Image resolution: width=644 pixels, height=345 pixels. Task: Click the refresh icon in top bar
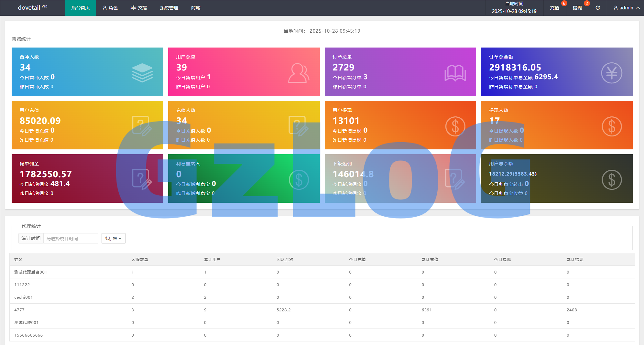tap(597, 8)
